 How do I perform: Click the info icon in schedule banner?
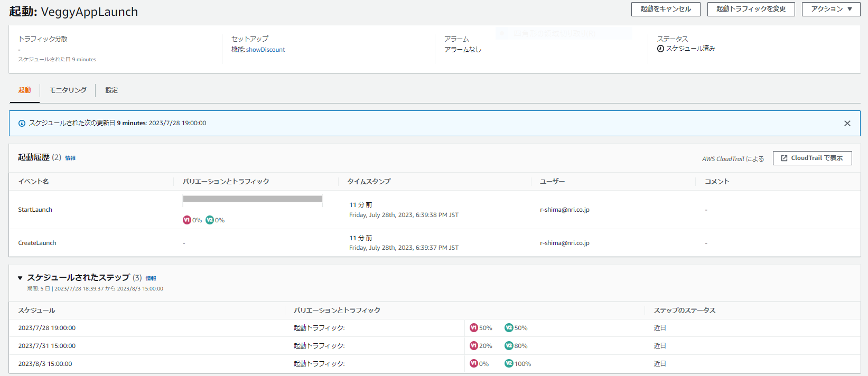point(22,124)
